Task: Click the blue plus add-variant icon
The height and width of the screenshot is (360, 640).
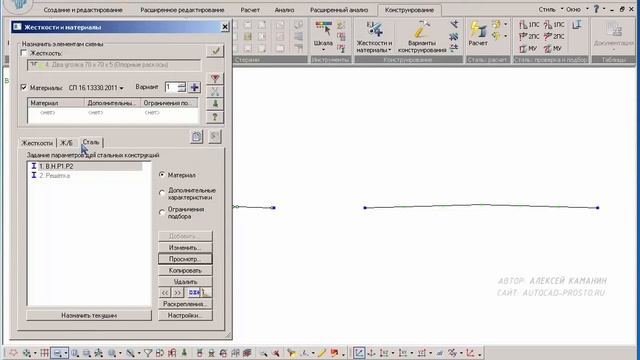Action: pyautogui.click(x=194, y=87)
